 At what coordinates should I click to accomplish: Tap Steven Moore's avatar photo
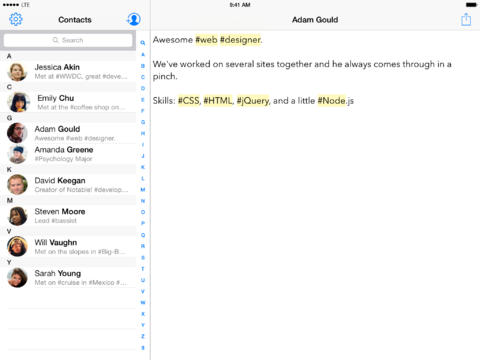pos(17,216)
